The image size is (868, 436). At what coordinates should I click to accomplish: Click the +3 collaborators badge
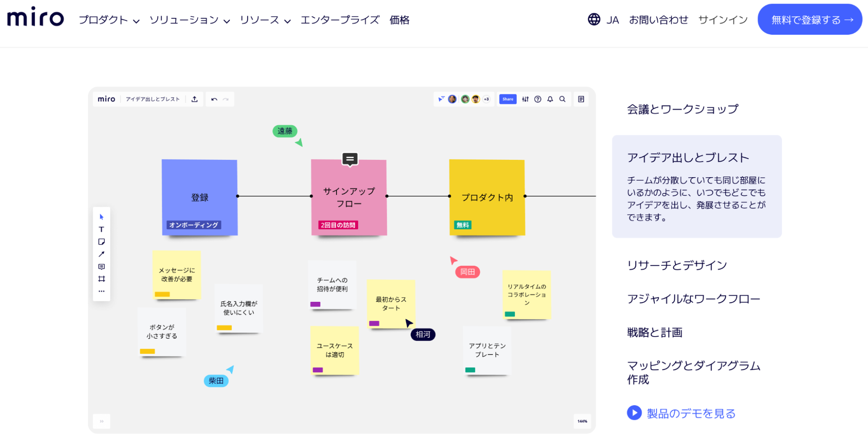486,99
